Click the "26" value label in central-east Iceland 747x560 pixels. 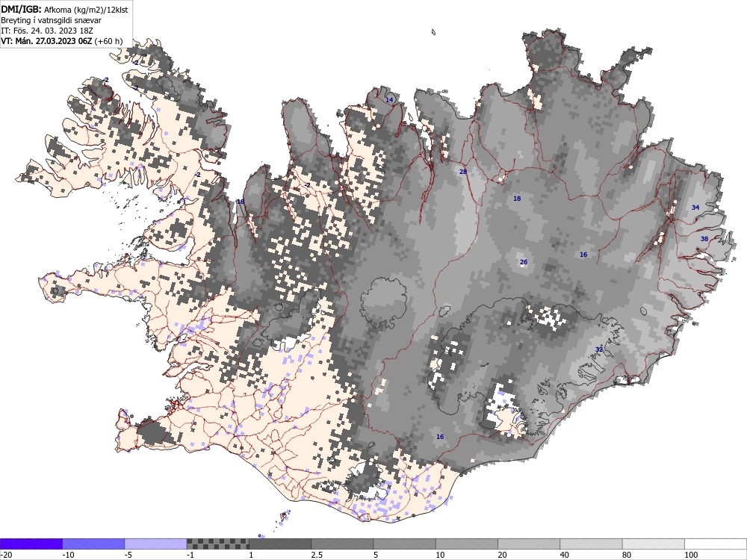click(524, 262)
